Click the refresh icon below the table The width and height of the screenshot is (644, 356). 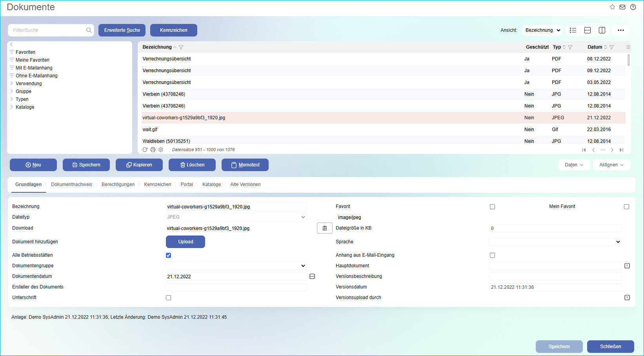(145, 150)
